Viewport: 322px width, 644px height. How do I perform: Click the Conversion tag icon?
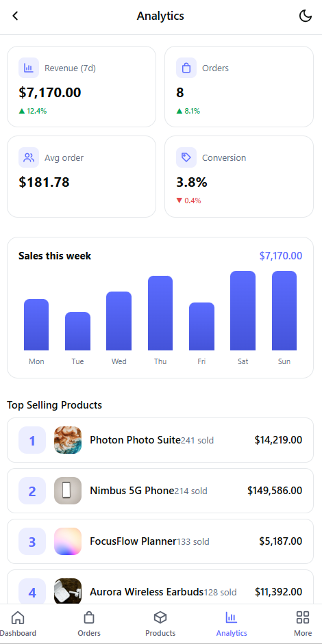coord(186,157)
